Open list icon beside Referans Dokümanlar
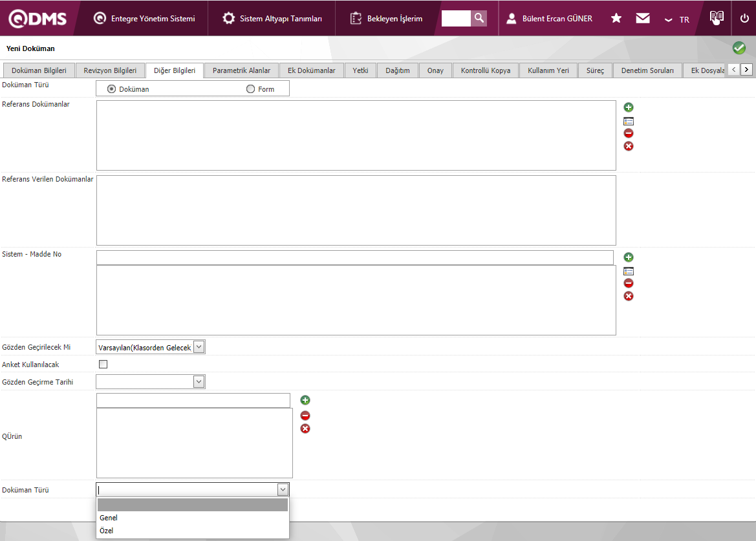This screenshot has height=541, width=756. (628, 121)
